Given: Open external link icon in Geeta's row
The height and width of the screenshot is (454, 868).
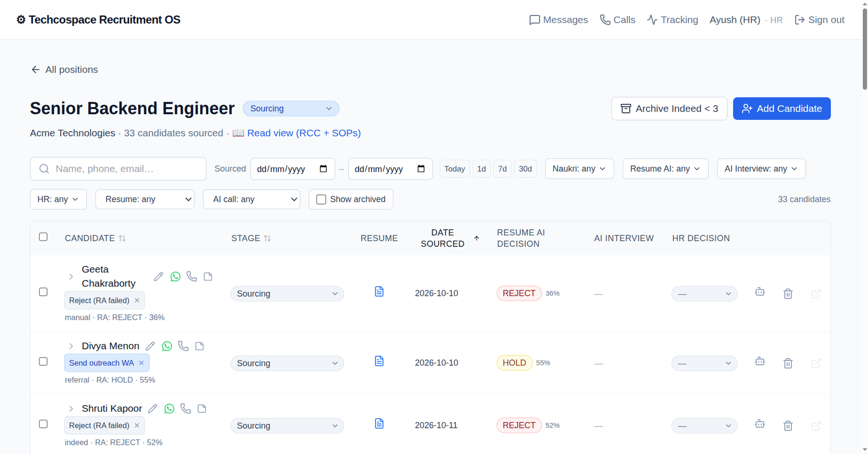Looking at the screenshot, I should (816, 294).
